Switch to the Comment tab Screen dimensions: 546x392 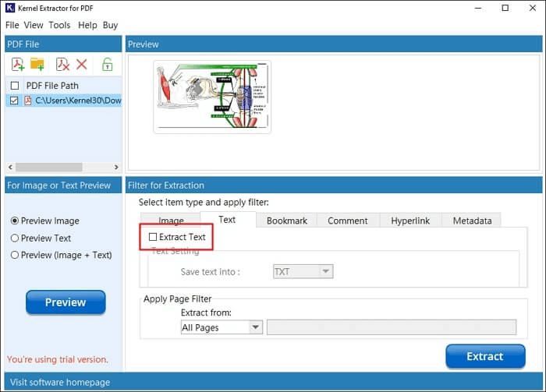[x=348, y=221]
